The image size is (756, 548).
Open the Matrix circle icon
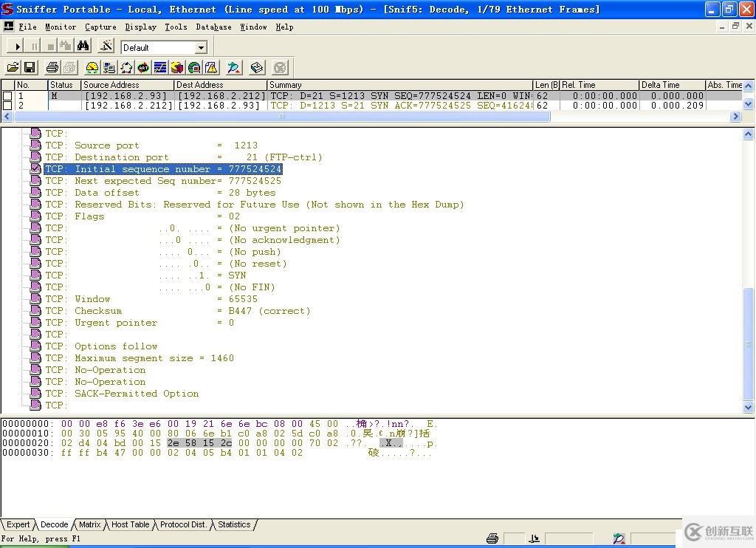coord(126,67)
